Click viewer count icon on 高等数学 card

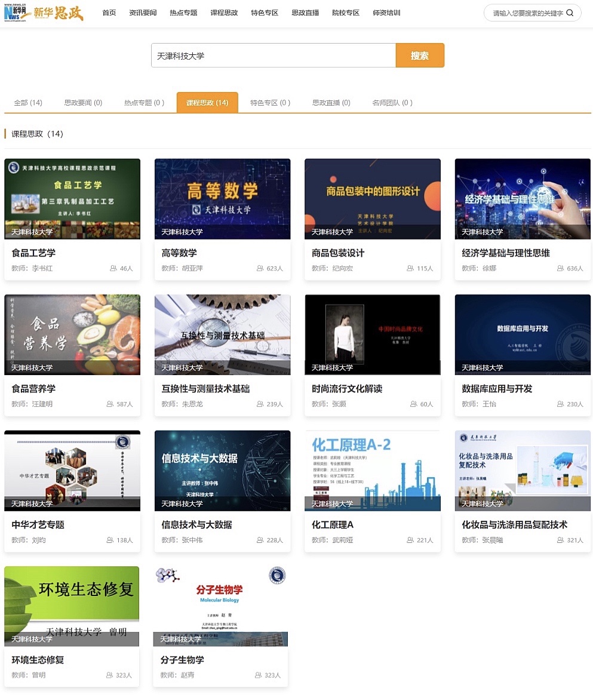(260, 269)
